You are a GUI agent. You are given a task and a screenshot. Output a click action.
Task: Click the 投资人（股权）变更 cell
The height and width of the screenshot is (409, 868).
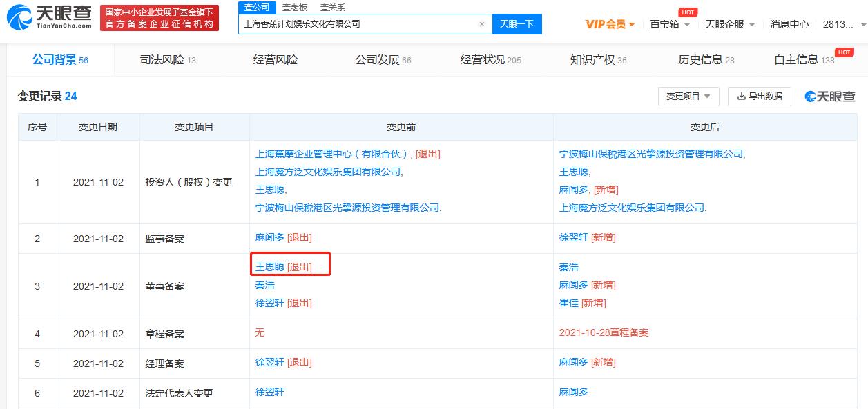194,182
